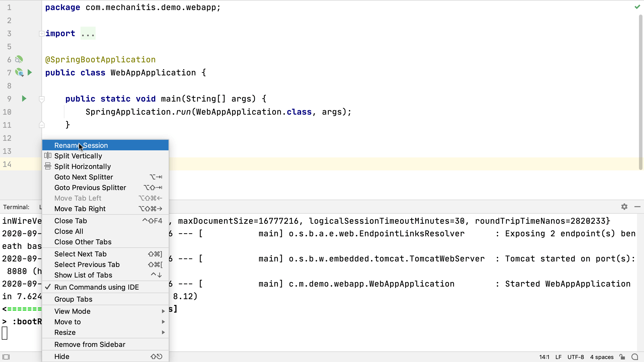Minimize the terminal panel with dash icon

pyautogui.click(x=637, y=207)
